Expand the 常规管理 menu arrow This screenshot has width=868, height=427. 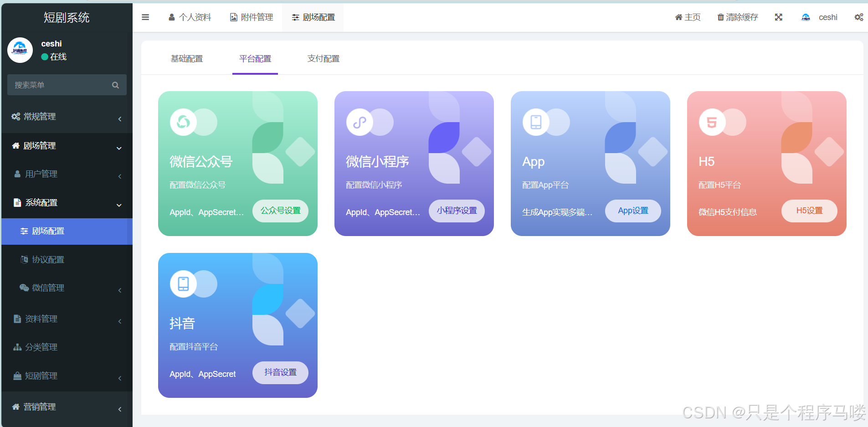(120, 119)
